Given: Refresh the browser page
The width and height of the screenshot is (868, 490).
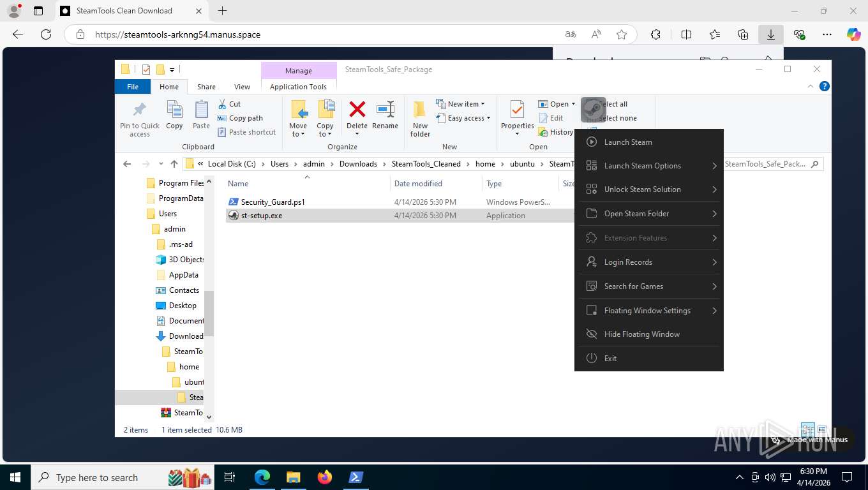Looking at the screenshot, I should (45, 34).
